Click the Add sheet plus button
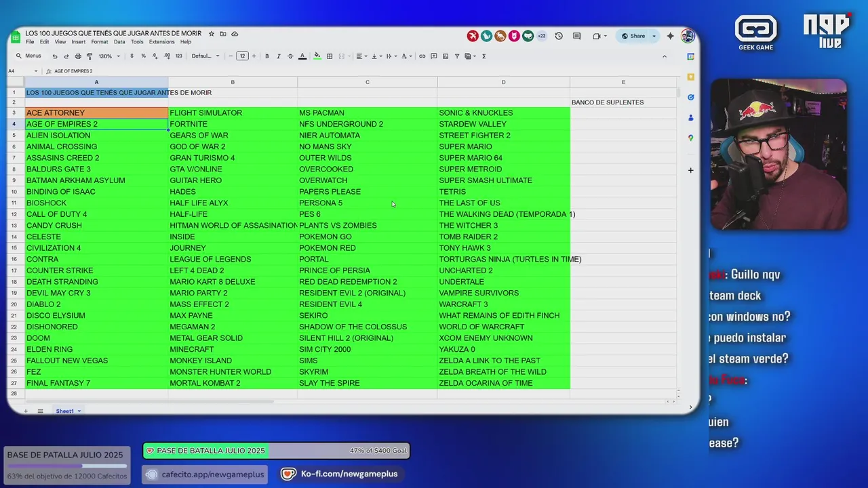 tap(26, 411)
